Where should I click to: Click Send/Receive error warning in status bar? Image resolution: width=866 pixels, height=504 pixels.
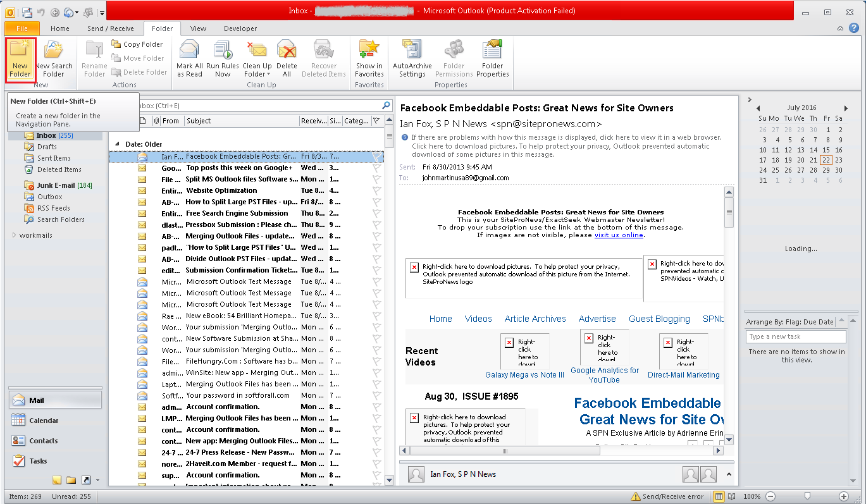pos(667,496)
